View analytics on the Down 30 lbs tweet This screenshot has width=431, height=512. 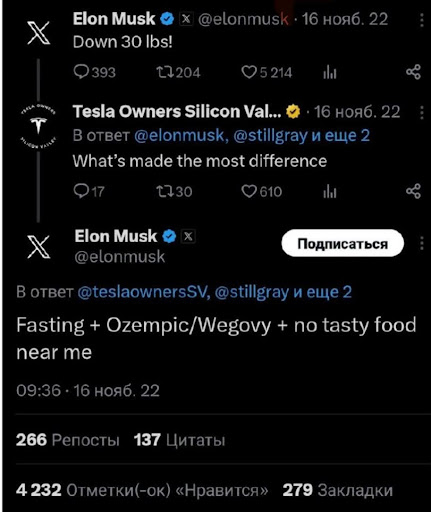click(330, 72)
